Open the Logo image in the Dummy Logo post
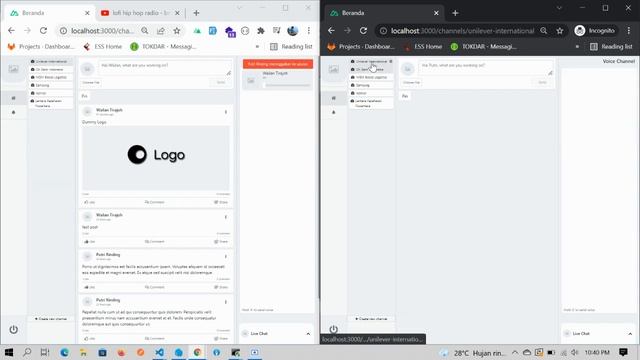The image size is (640, 360). [x=156, y=158]
